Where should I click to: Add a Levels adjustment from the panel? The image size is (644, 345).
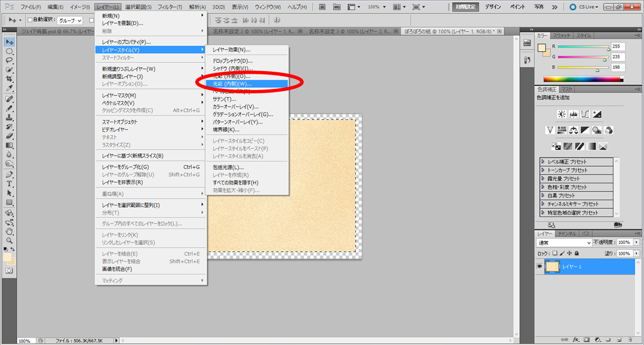click(x=573, y=114)
